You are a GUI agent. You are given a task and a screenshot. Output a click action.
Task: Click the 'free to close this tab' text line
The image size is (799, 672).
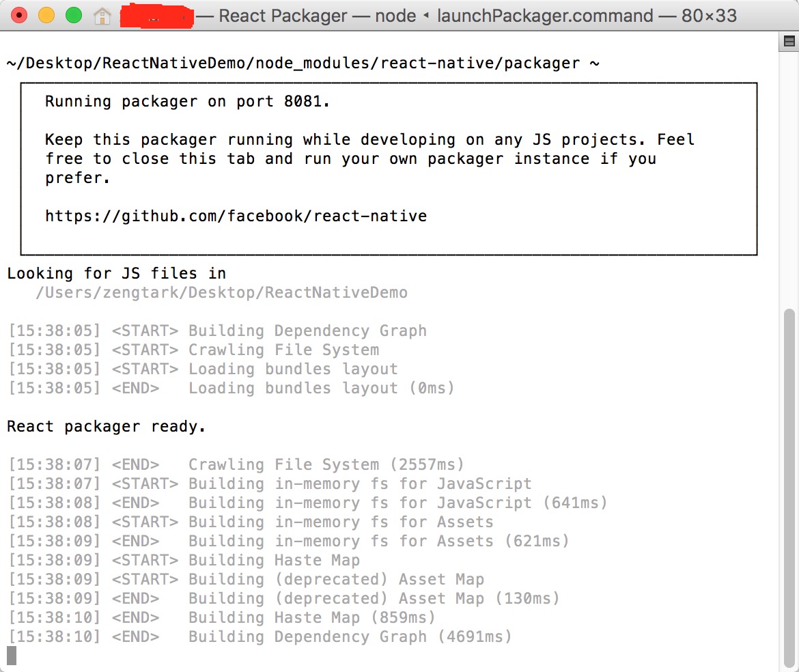[350, 159]
